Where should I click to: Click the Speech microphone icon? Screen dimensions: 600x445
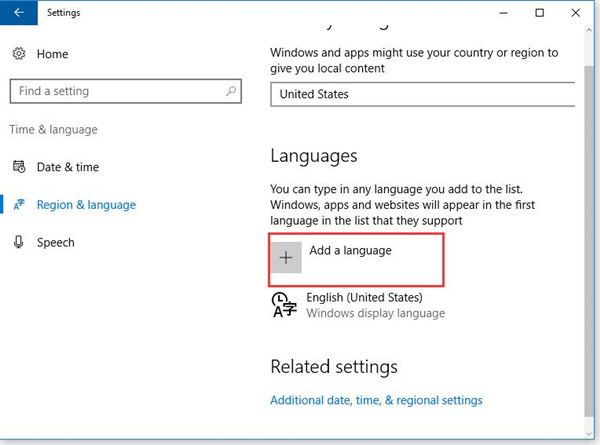pyautogui.click(x=18, y=242)
